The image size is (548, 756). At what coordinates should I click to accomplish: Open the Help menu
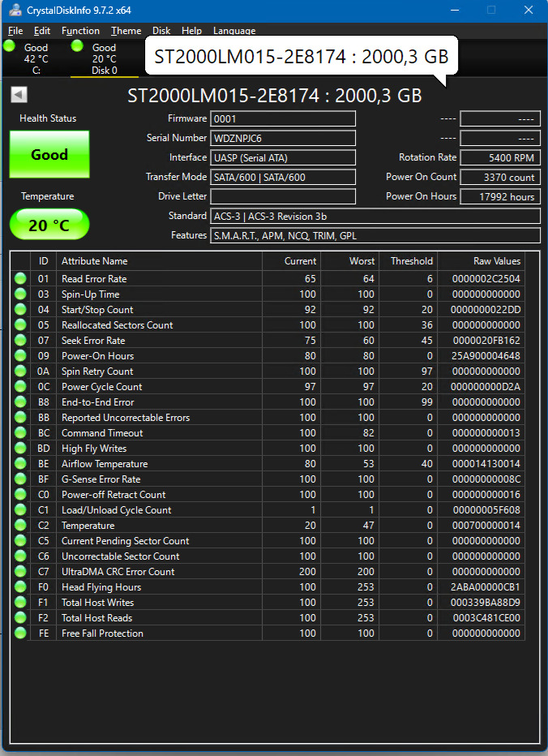(x=191, y=31)
